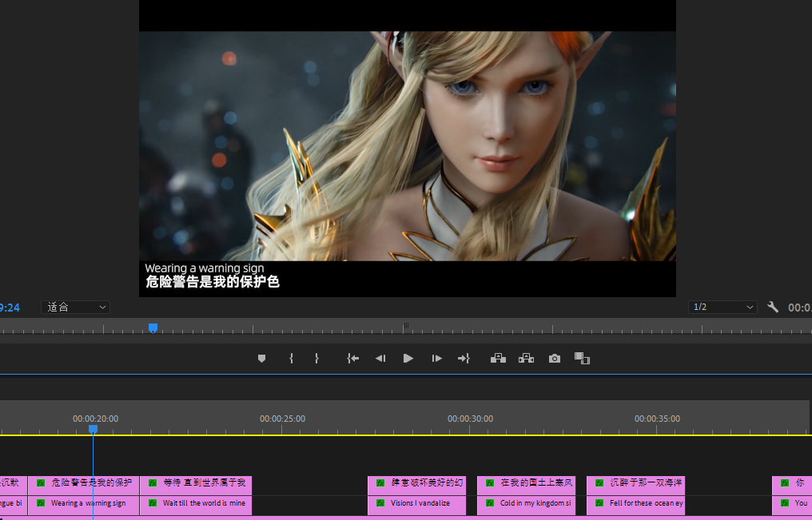Click the blue timecode at monitor's left
The width and height of the screenshot is (812, 520).
[10, 308]
